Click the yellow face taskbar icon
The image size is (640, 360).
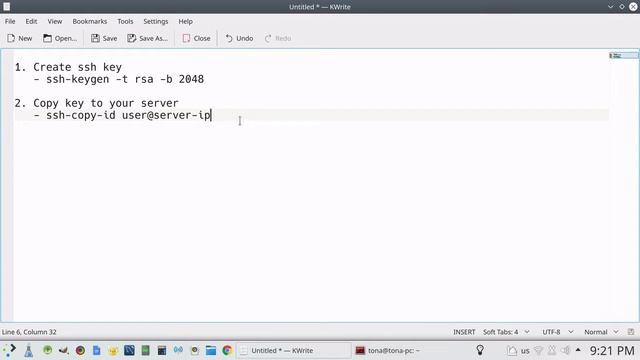click(x=113, y=351)
